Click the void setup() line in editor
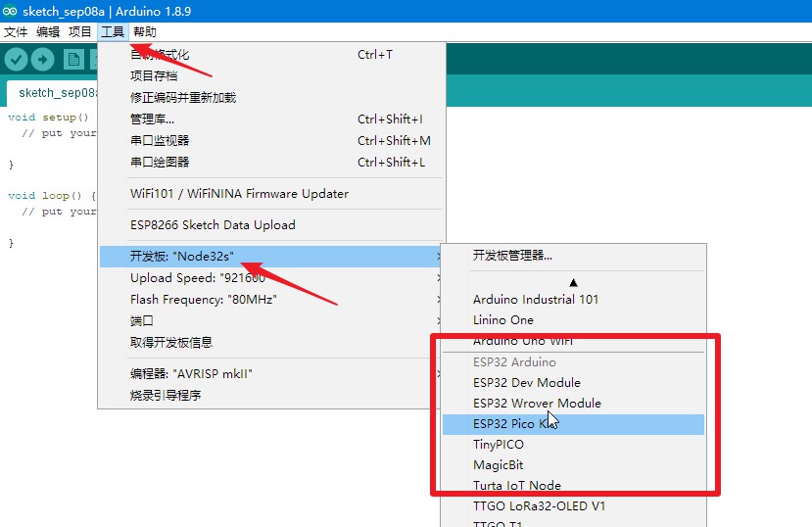 [48, 118]
